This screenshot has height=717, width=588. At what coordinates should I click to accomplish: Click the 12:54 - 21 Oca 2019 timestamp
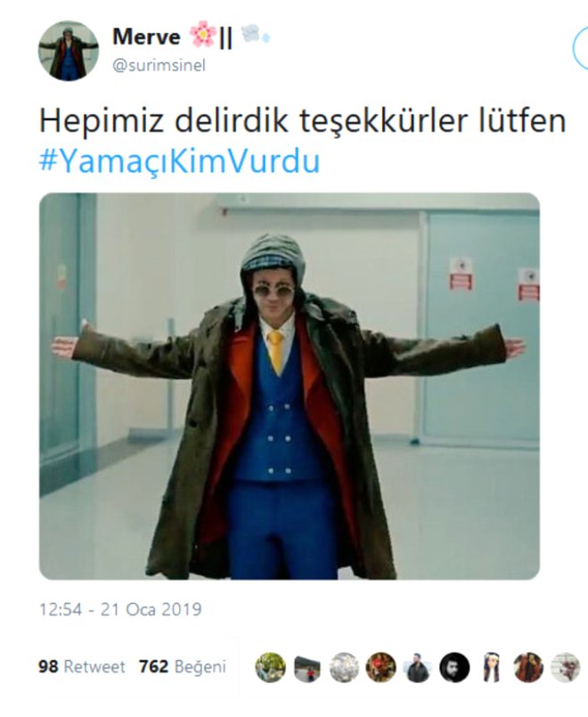[x=120, y=609]
